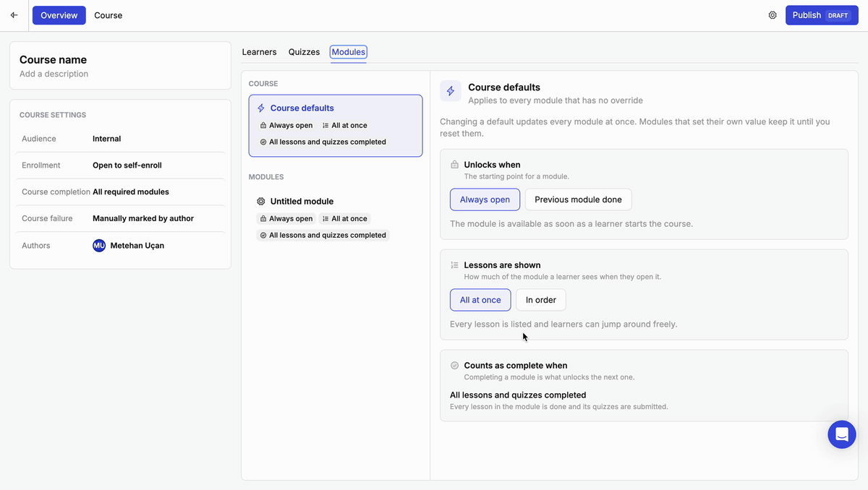The width and height of the screenshot is (868, 490).
Task: Click Always open chip in Course defaults card
Action: pos(286,126)
